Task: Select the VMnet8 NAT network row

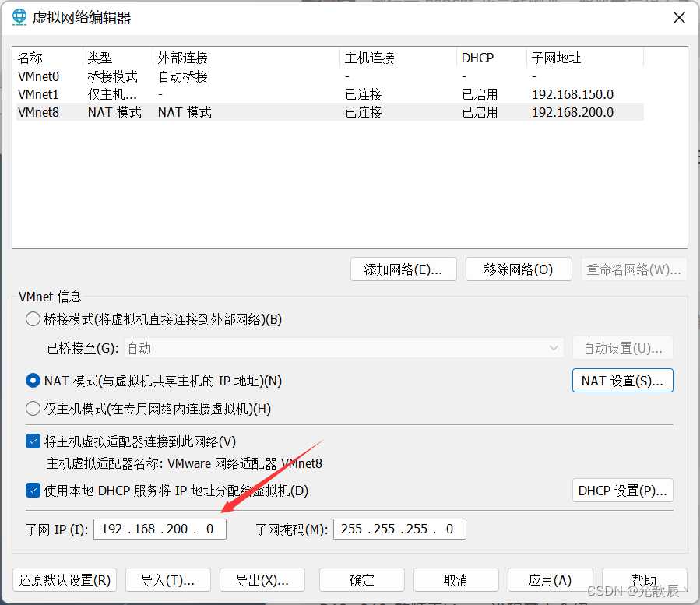Action: tap(330, 112)
